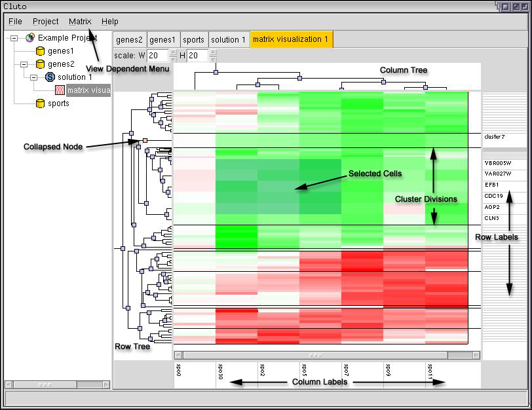The width and height of the screenshot is (532, 410).
Task: Click the red collapsed node in row tree
Action: [145, 140]
